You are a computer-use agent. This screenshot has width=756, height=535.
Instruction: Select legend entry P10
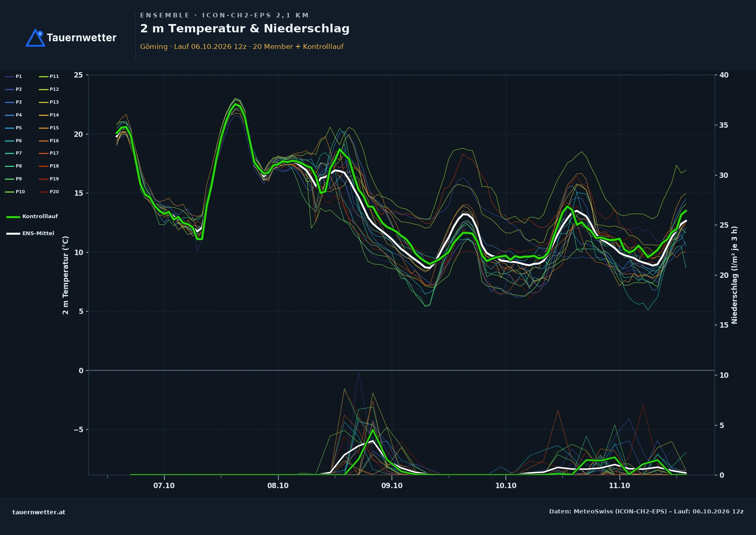(x=15, y=192)
